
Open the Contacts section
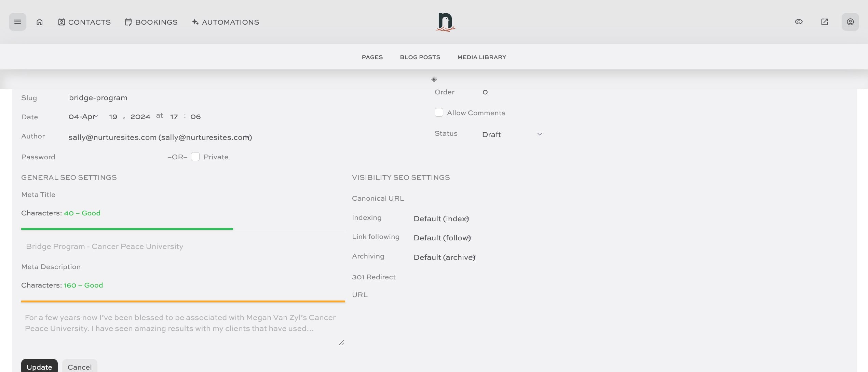pyautogui.click(x=84, y=22)
